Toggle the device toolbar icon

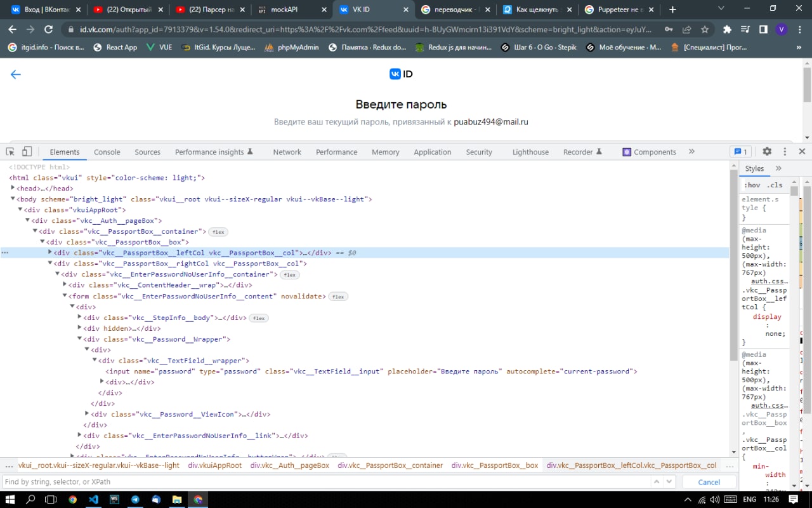(27, 152)
